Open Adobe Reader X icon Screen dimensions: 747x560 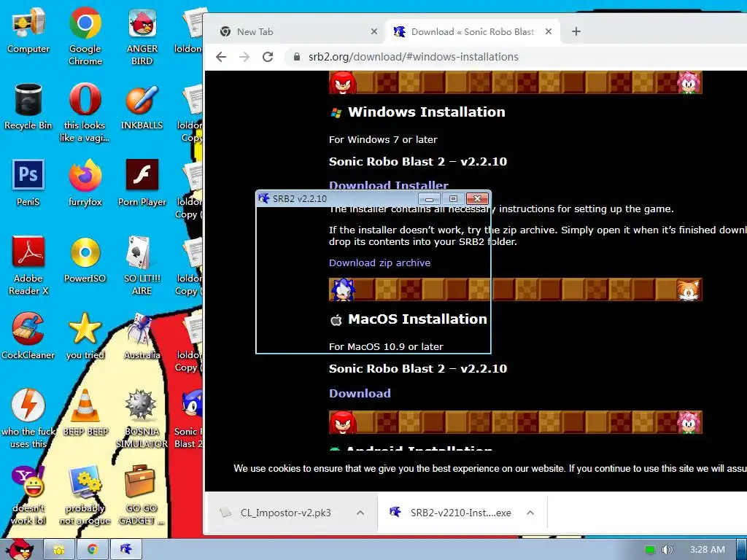pos(28,265)
